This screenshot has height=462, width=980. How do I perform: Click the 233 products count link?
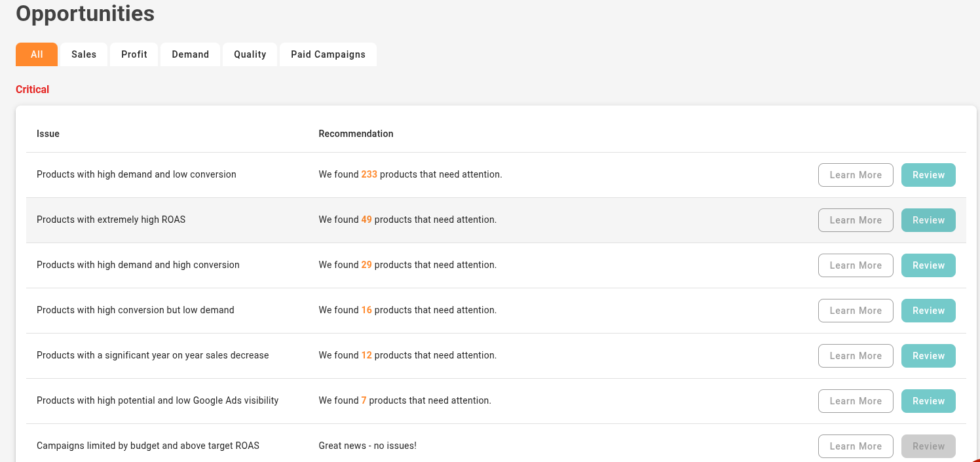click(x=369, y=175)
